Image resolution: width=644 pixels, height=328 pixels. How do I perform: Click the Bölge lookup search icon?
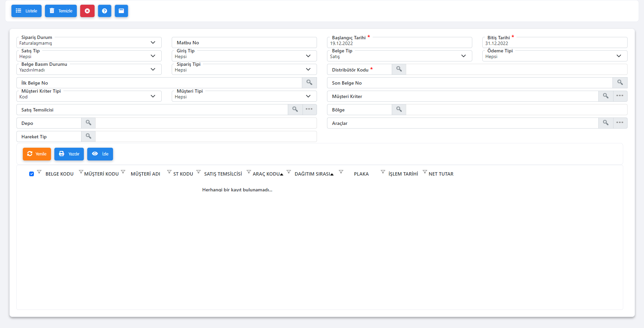(399, 109)
